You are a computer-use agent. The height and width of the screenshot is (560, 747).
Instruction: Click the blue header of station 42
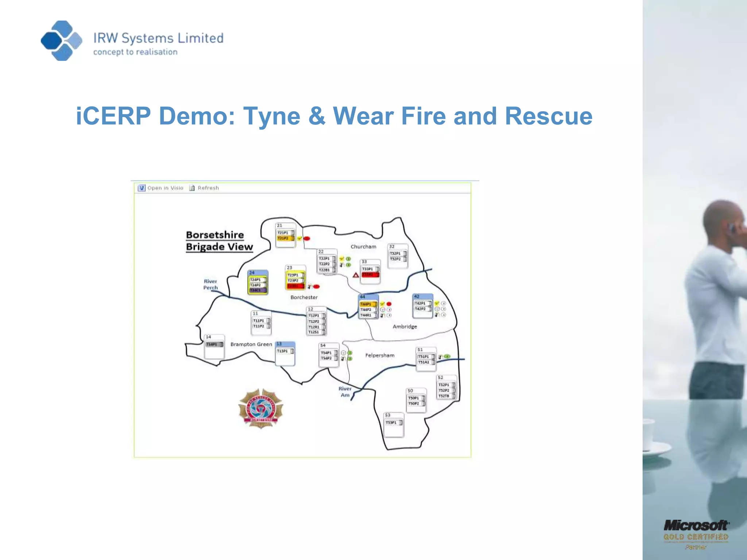click(423, 296)
